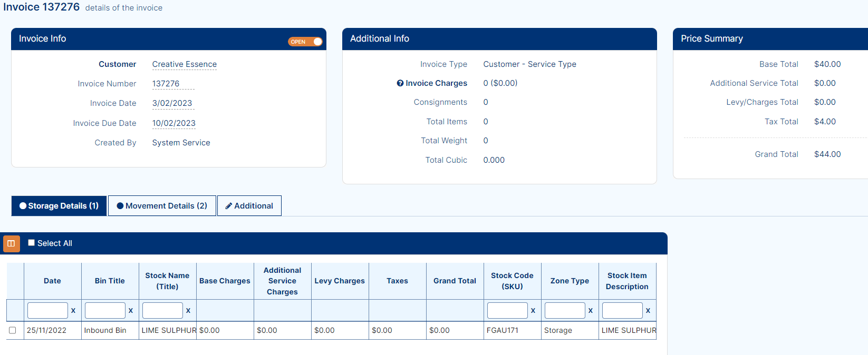Image resolution: width=868 pixels, height=355 pixels.
Task: Click the Invoice Charges label
Action: pyautogui.click(x=437, y=83)
